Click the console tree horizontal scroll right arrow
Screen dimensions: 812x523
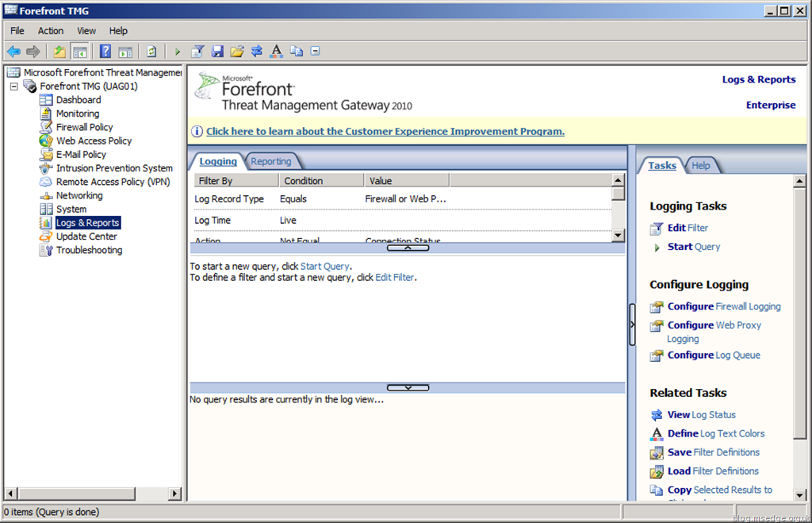click(x=175, y=494)
